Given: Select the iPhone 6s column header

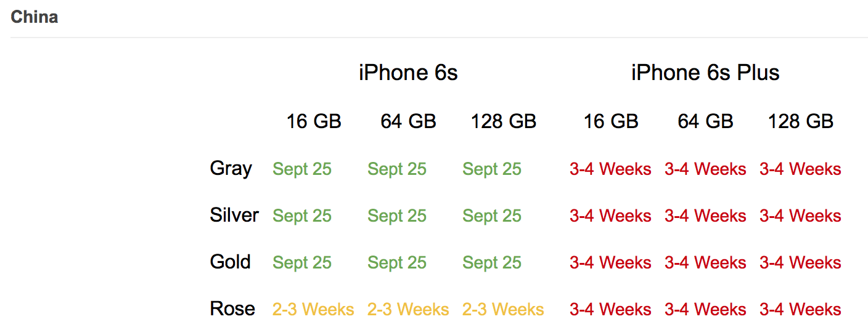Looking at the screenshot, I should click(x=408, y=73).
